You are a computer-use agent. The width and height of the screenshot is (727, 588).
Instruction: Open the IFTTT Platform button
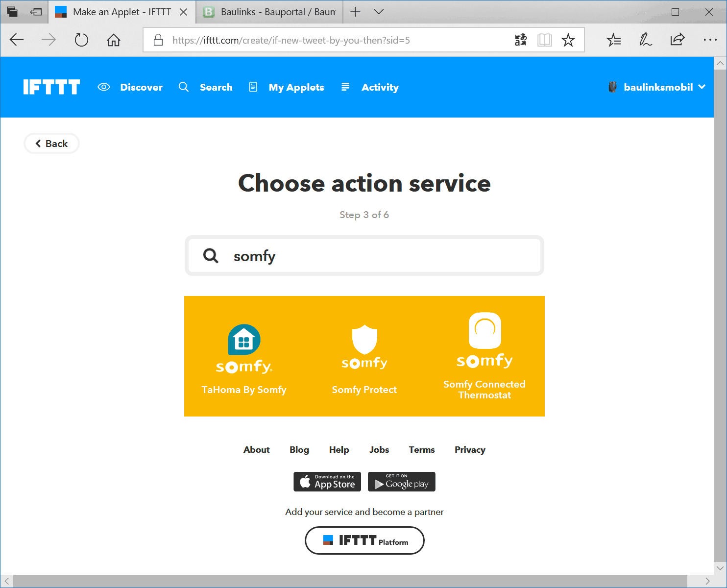pos(364,540)
